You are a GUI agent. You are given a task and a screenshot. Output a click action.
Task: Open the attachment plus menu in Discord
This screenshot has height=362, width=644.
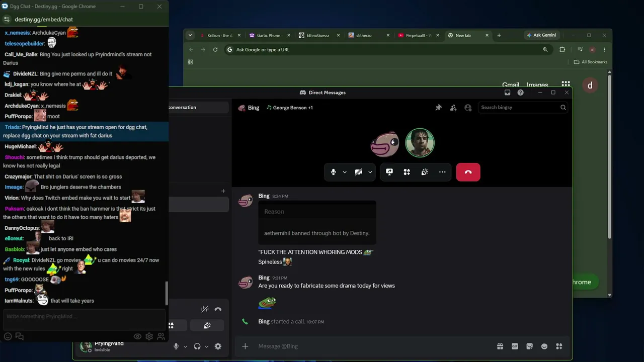tap(245, 346)
